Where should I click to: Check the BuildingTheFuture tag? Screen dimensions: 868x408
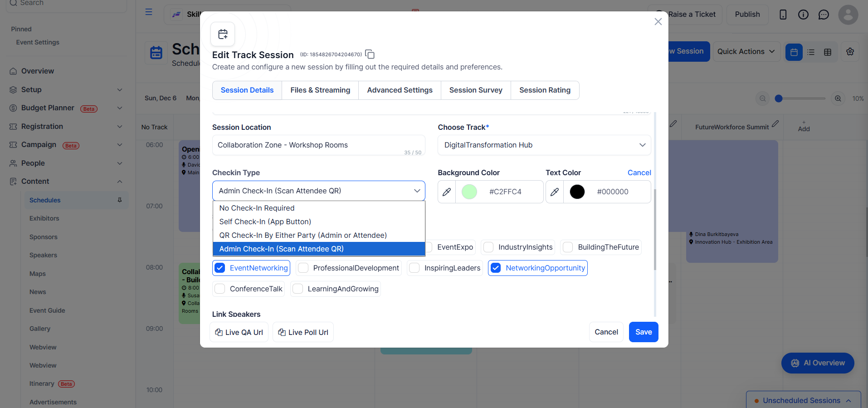tap(568, 247)
